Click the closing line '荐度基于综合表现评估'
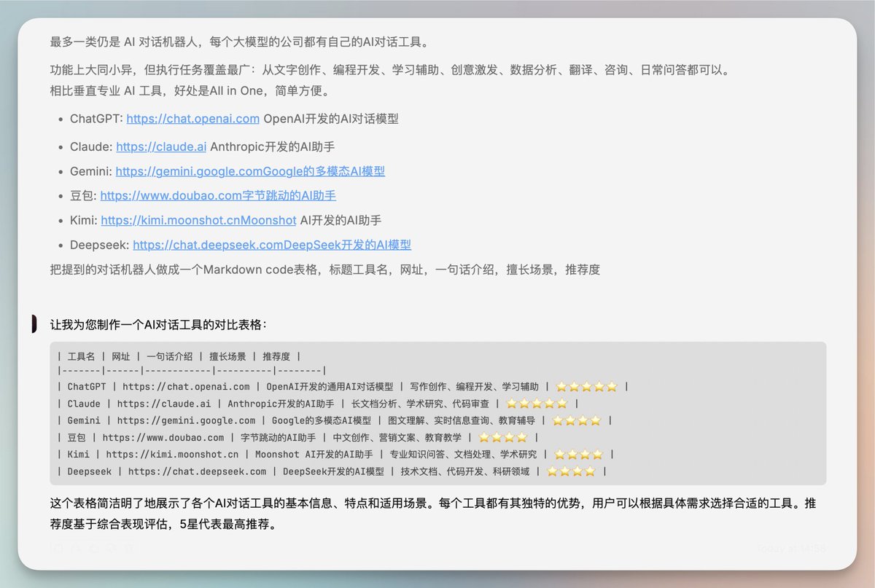Screen dimensions: 875x588 click(163, 524)
